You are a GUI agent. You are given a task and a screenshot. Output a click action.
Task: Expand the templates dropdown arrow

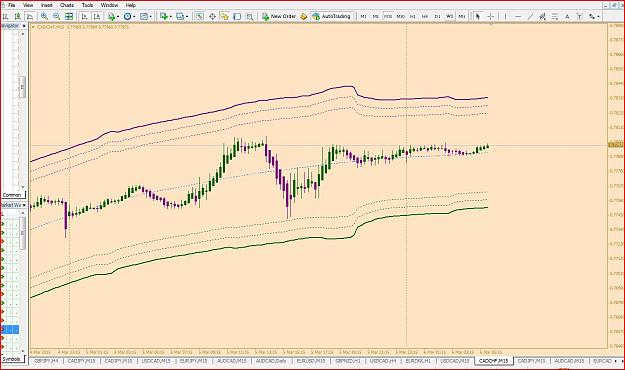[150, 17]
